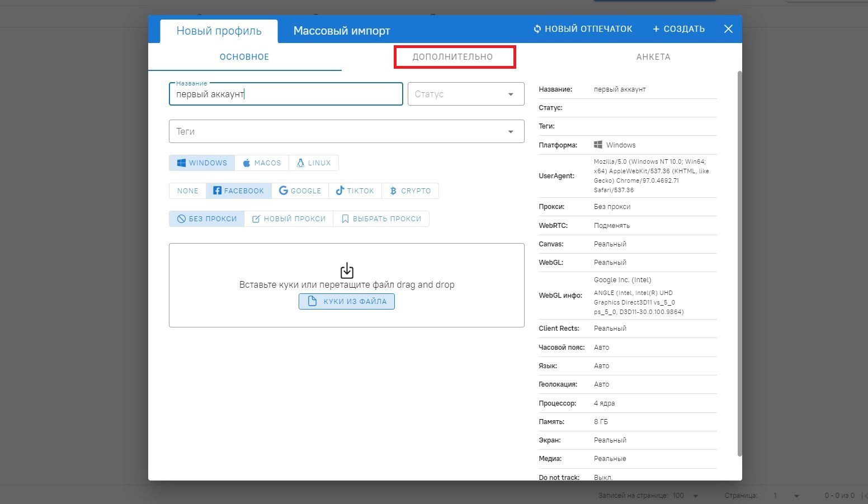Click the Название input field
This screenshot has width=868, height=504.
(x=286, y=94)
